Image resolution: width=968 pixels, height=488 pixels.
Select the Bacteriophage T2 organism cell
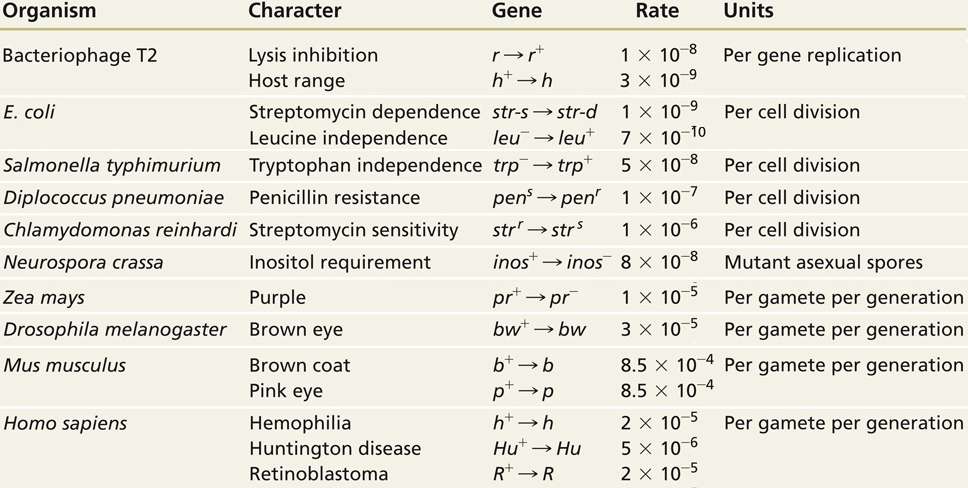tap(69, 56)
